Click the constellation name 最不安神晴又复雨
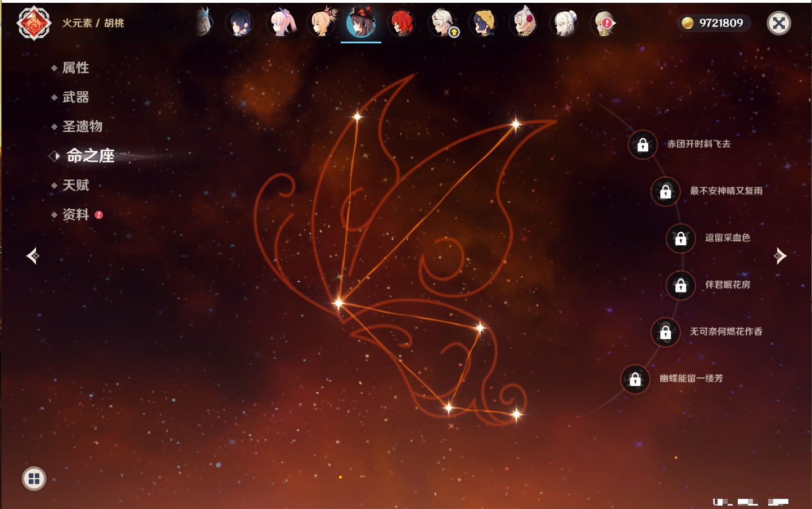 pyautogui.click(x=726, y=191)
